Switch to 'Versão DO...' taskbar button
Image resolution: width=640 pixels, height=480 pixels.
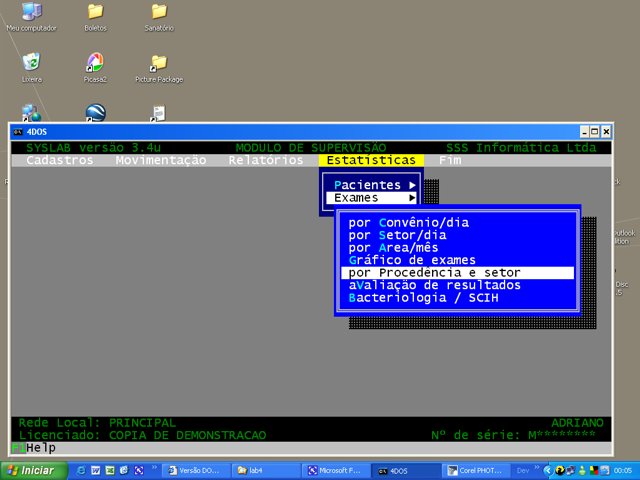click(194, 471)
